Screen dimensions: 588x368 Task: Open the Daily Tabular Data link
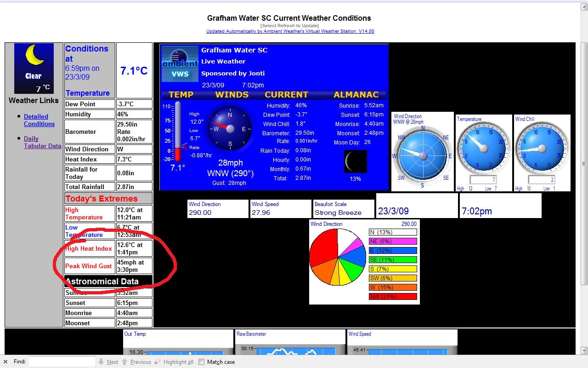(42, 142)
